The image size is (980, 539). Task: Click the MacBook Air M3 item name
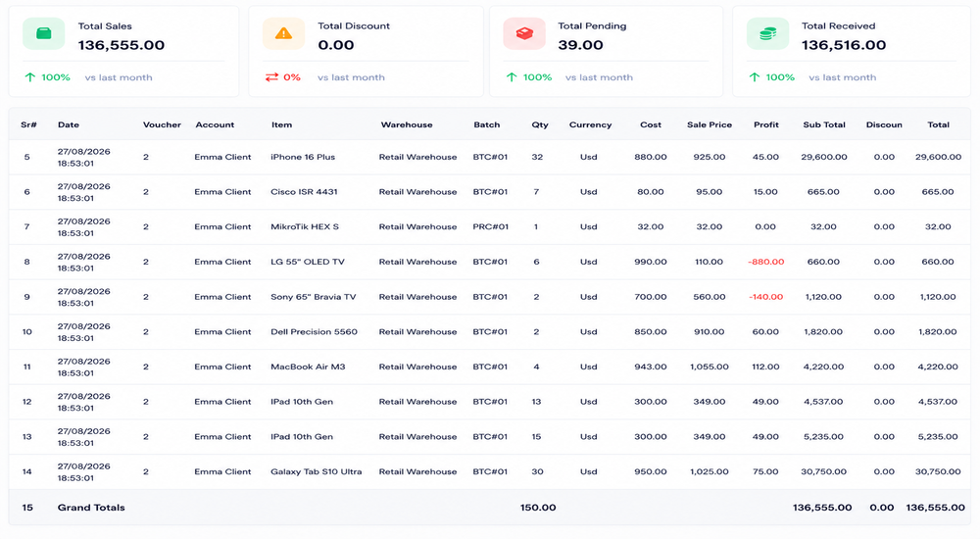click(x=308, y=367)
